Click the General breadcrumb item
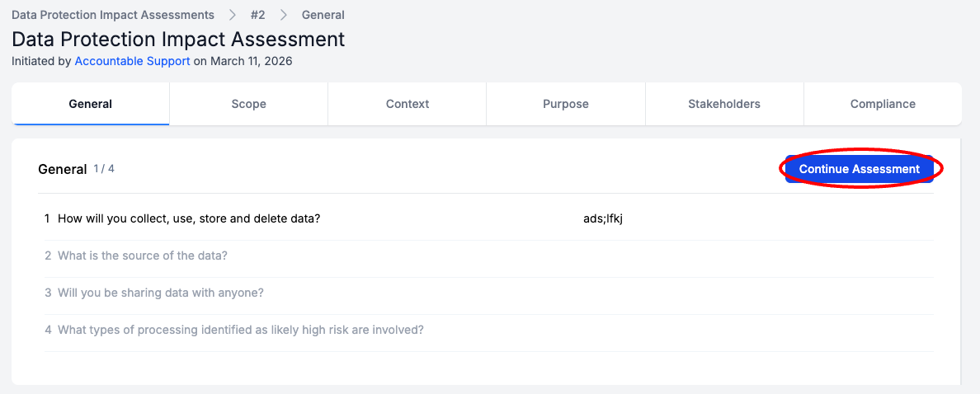The height and width of the screenshot is (394, 980). point(323,15)
